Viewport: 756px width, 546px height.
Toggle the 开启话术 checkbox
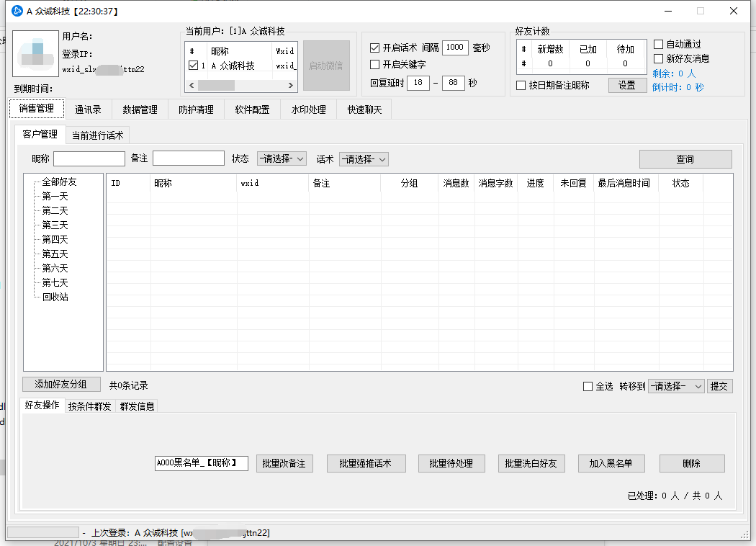374,48
